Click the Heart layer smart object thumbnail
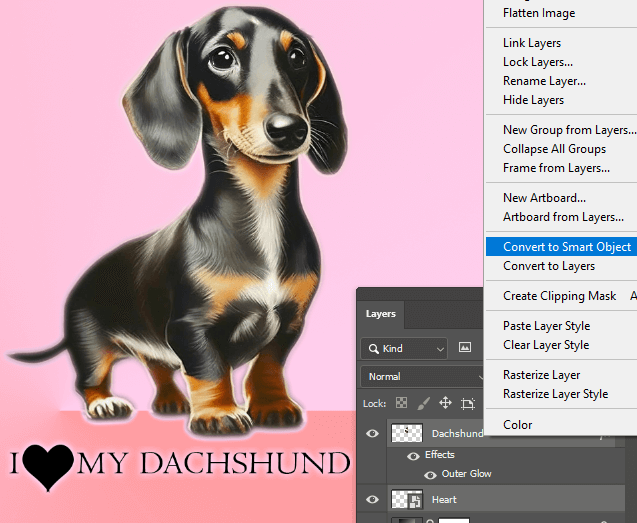The width and height of the screenshot is (637, 523). point(409,499)
